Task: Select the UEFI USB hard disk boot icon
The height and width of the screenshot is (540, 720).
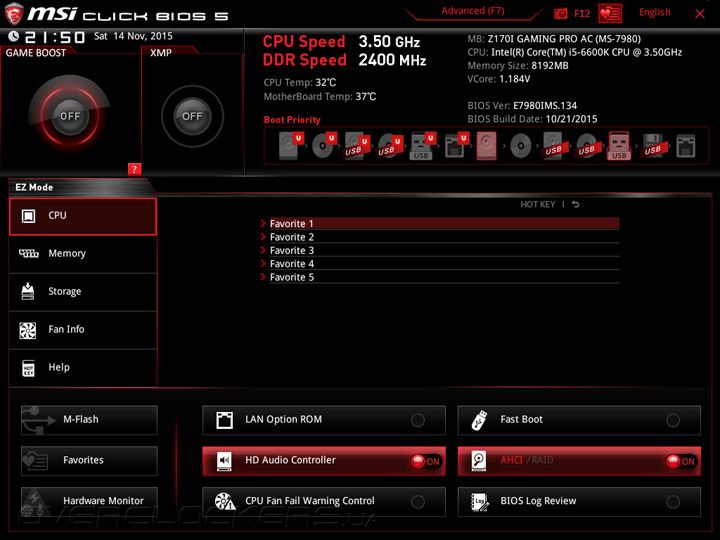Action: pyautogui.click(x=357, y=146)
